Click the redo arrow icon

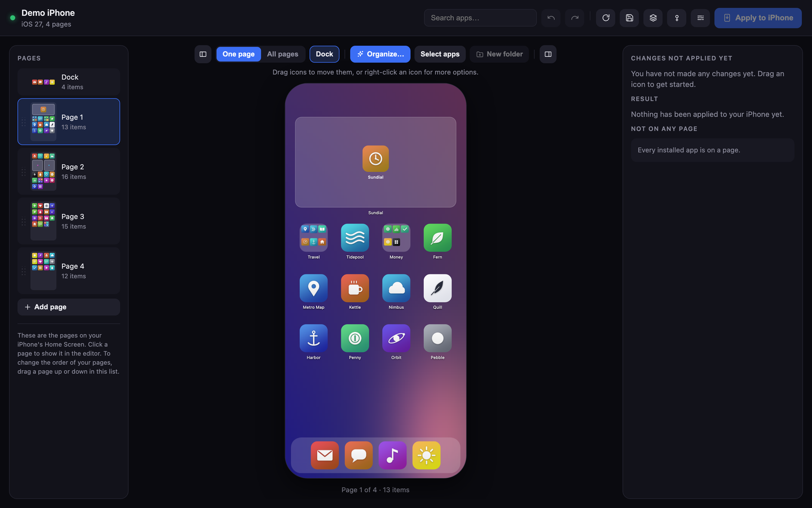coord(574,18)
